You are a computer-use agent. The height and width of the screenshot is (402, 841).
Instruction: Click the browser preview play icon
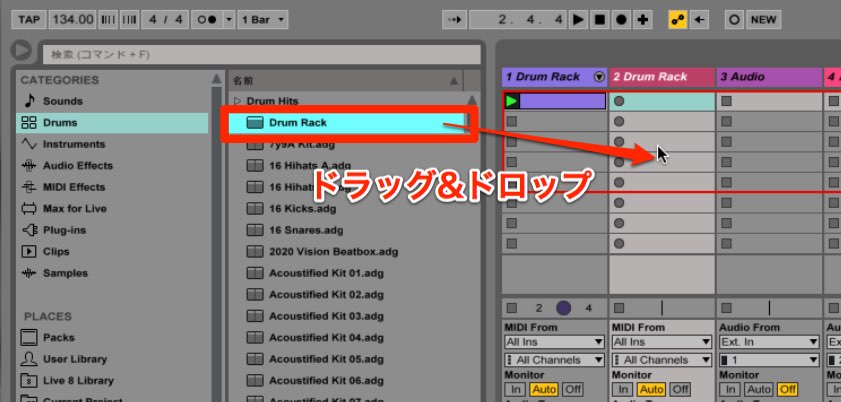click(x=22, y=51)
